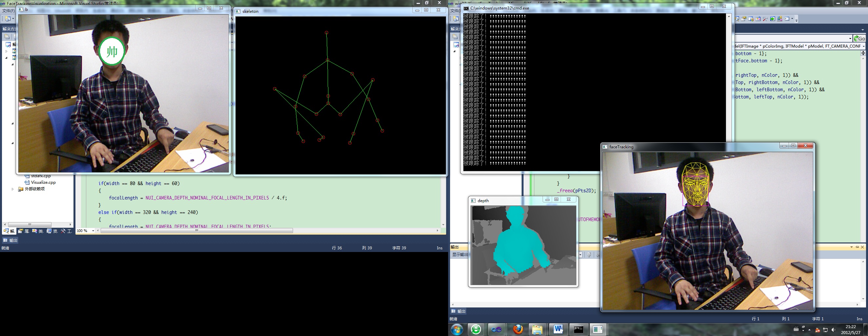This screenshot has height=336, width=868.
Task: Click the volume speaker tray icon
Action: [x=834, y=329]
